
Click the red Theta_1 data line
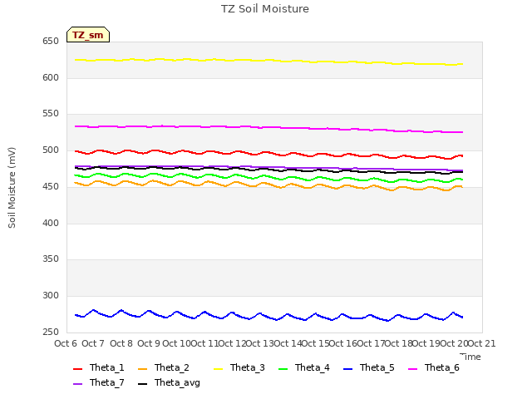tap(268, 152)
